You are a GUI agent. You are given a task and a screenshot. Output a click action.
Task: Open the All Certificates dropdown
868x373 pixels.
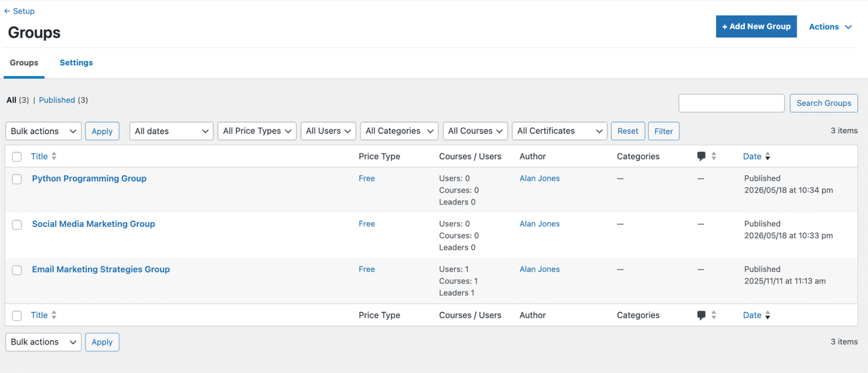pyautogui.click(x=559, y=131)
